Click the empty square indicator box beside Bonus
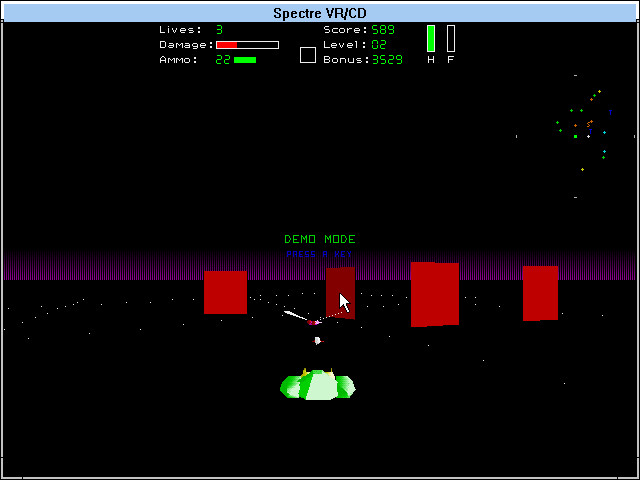 click(x=308, y=55)
